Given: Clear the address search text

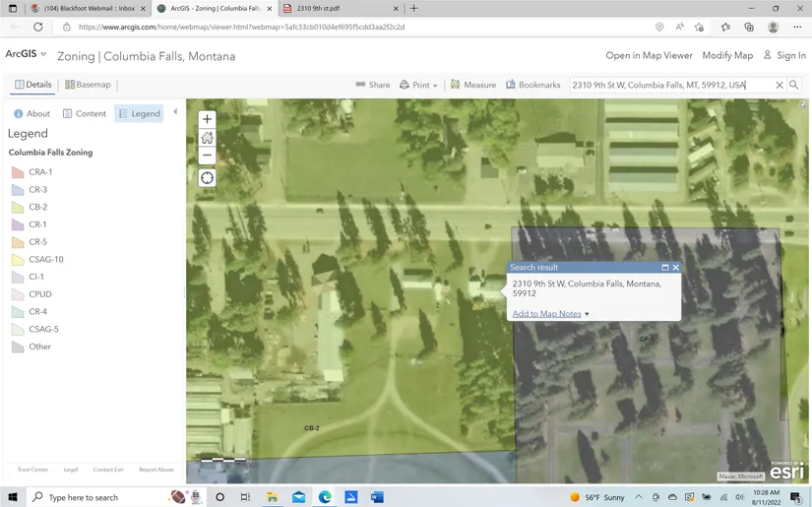Looking at the screenshot, I should click(x=780, y=86).
